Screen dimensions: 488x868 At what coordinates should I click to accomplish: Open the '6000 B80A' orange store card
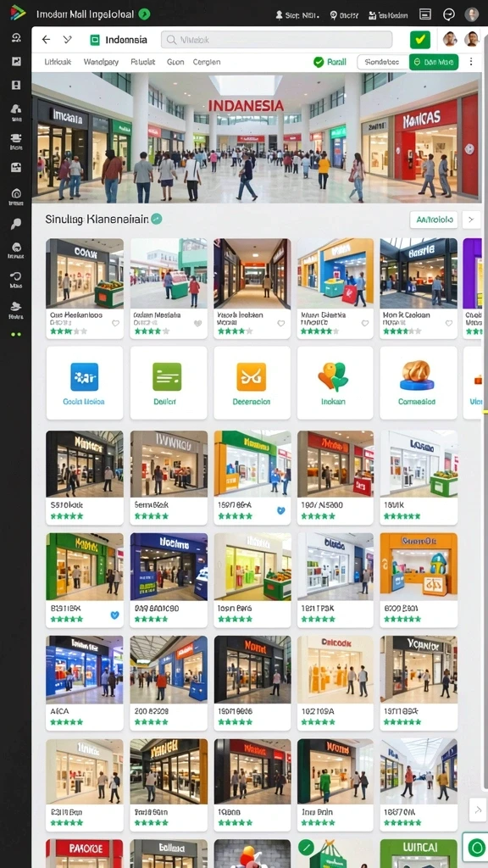[x=419, y=580]
